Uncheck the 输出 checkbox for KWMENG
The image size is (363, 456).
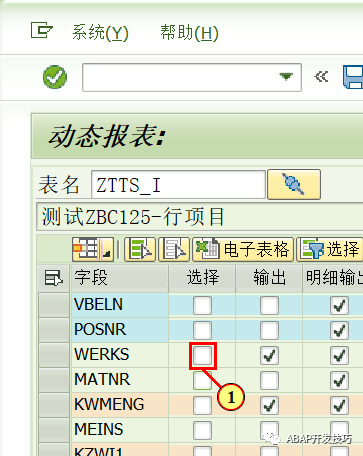269,405
